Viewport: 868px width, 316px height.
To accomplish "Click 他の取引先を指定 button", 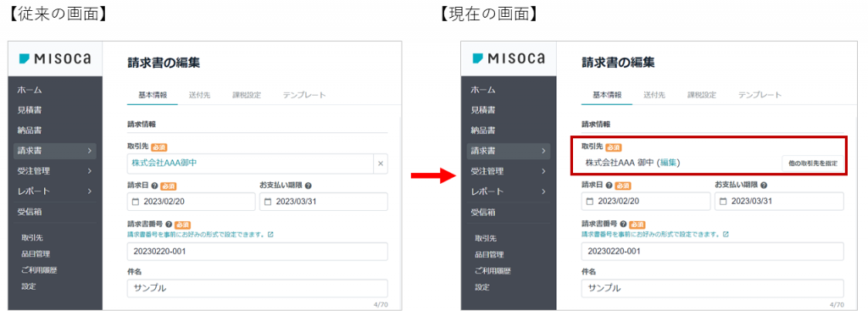I will [813, 164].
